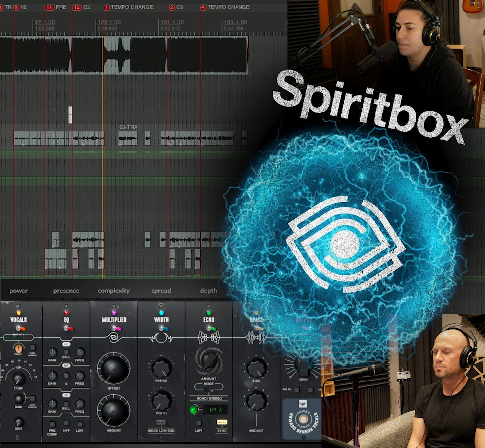Click the Waves logo on the plugin badge
Viewport: 485px width, 448px height.
[303, 403]
